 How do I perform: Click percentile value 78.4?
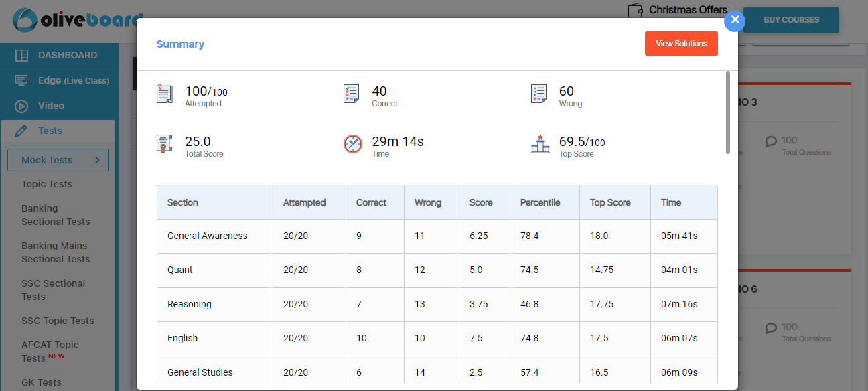point(529,236)
